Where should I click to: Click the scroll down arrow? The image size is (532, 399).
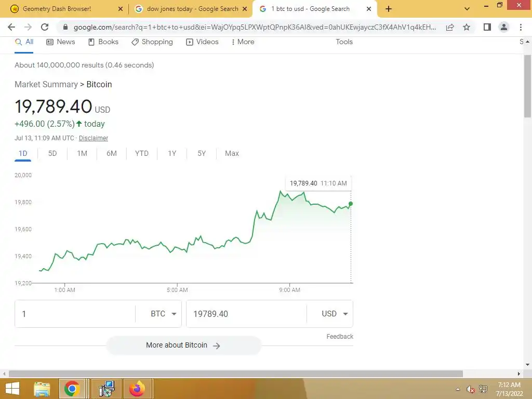[x=528, y=365]
